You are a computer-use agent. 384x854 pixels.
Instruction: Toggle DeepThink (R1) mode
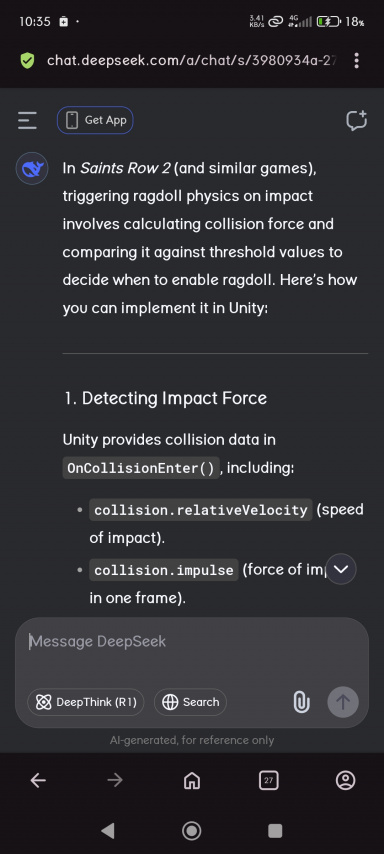[86, 702]
